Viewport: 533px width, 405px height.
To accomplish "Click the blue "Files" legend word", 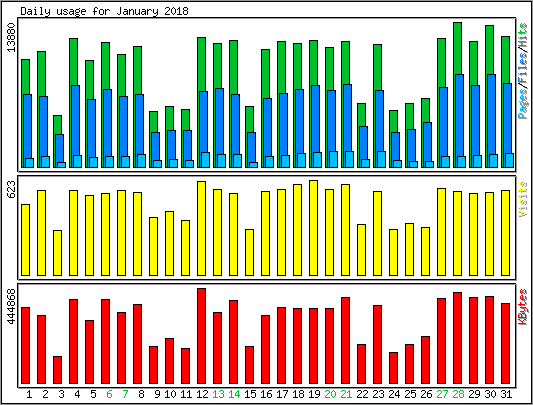I will [522, 68].
